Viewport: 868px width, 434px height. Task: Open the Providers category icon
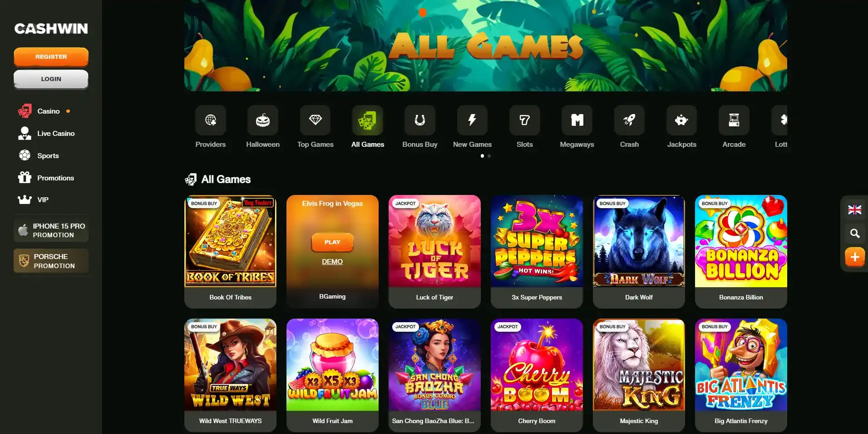210,120
